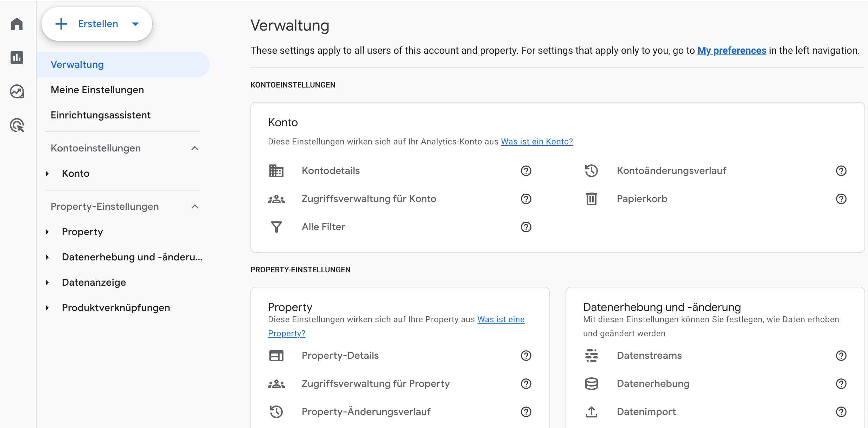The width and height of the screenshot is (868, 428).
Task: Open the Reports bar chart icon
Action: pos(17,58)
